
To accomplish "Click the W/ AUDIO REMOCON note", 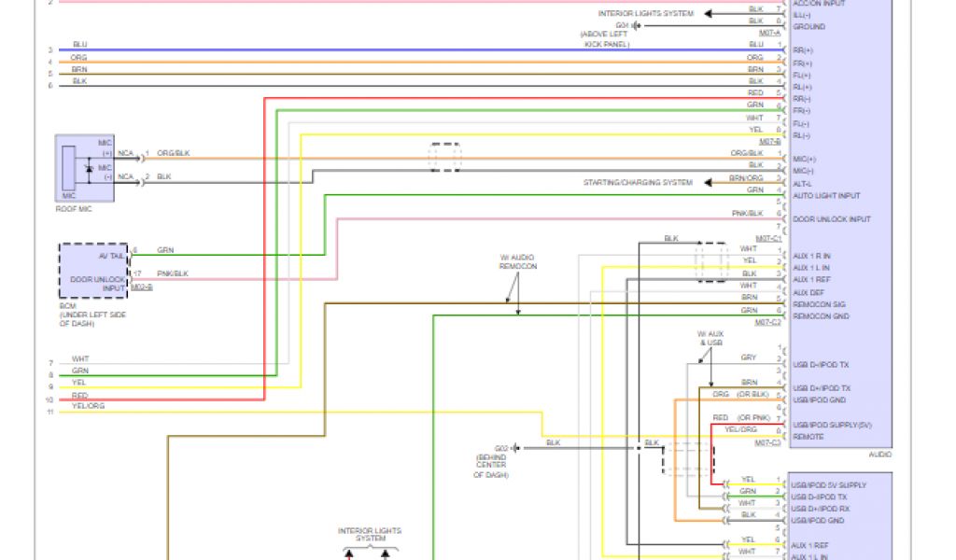I will (518, 261).
